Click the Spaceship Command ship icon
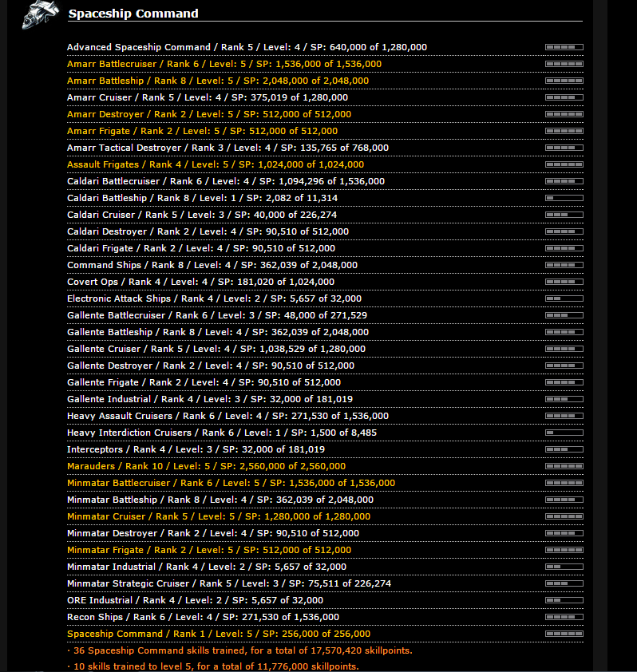Screen dimensions: 637x672 40,14
